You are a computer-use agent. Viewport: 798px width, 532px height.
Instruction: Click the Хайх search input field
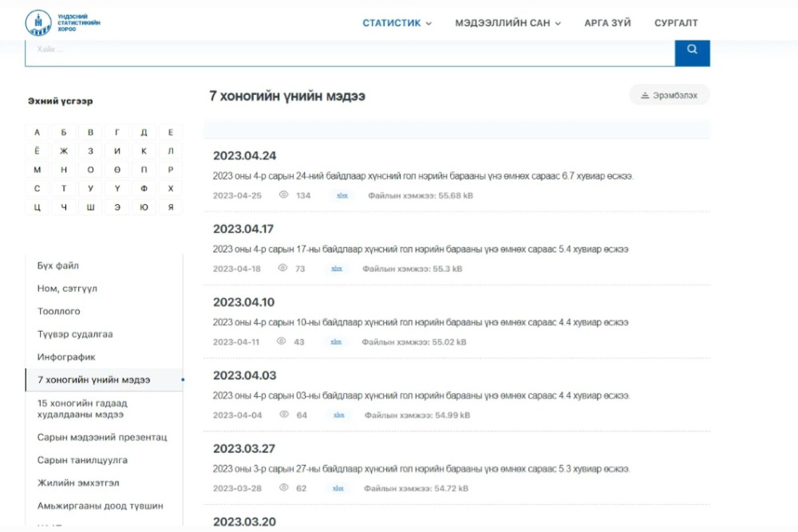click(x=350, y=51)
